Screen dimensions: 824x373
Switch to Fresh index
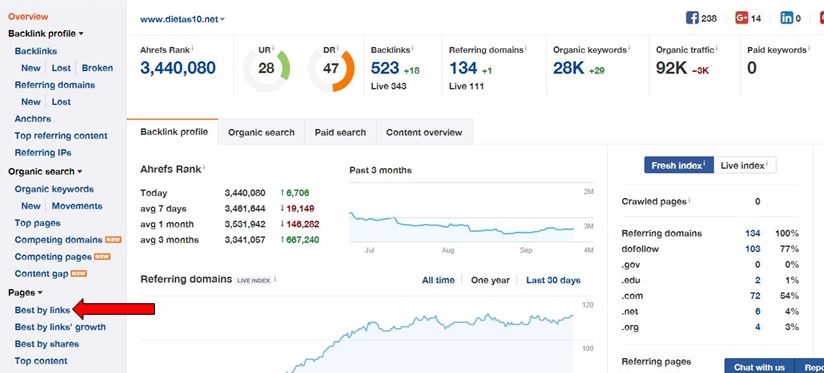tap(679, 165)
